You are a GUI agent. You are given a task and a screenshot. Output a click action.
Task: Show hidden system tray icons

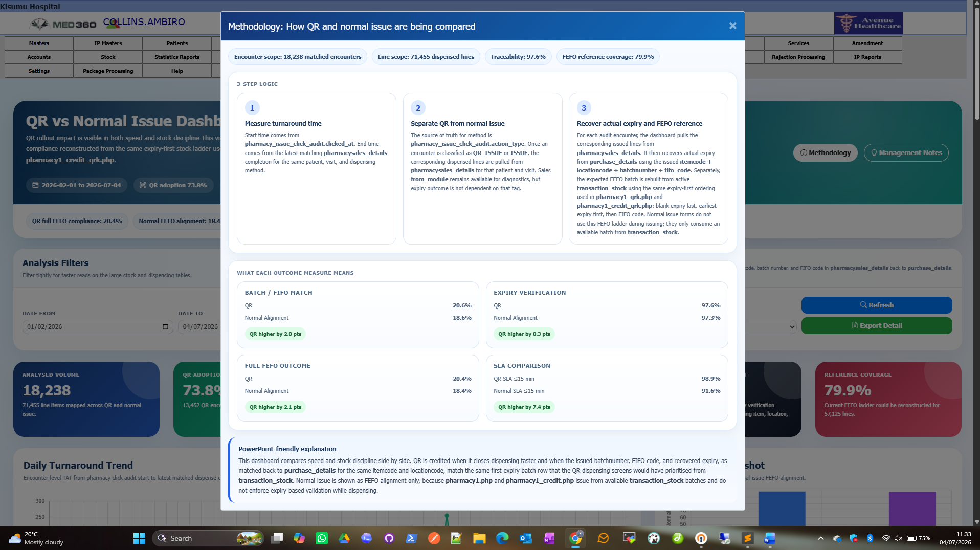pos(821,538)
